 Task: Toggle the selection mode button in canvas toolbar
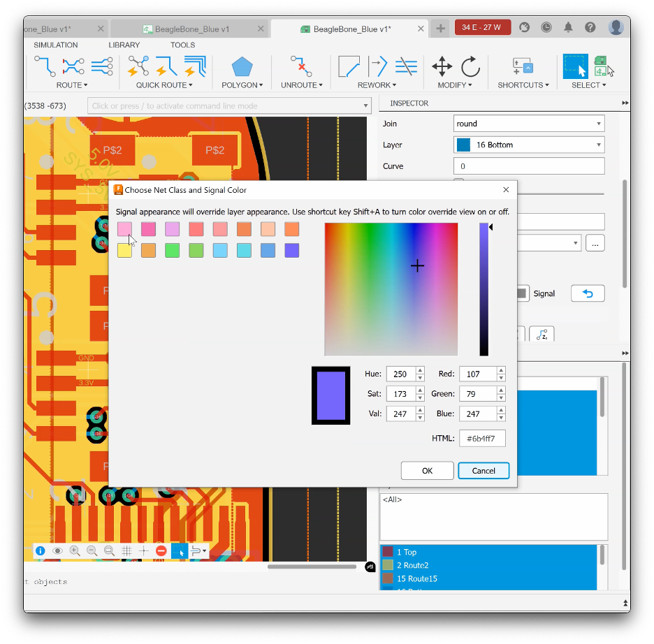tap(180, 551)
